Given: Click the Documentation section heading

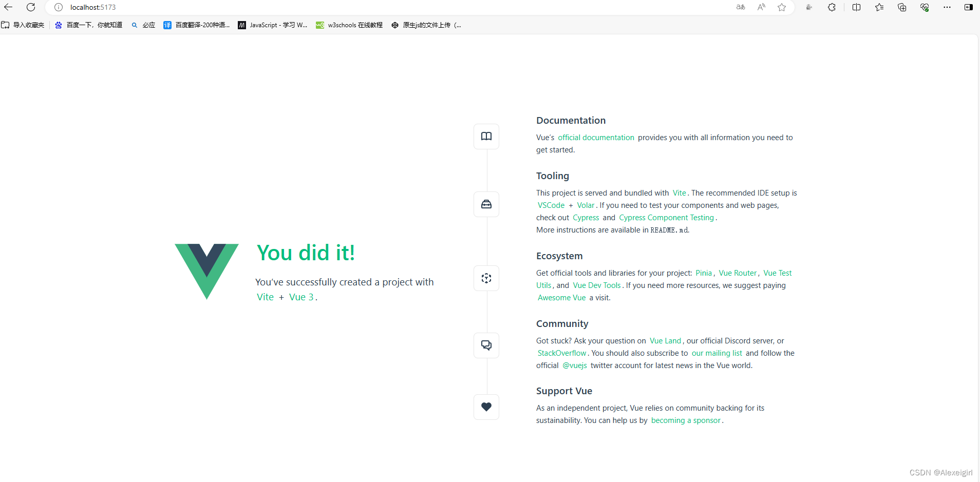Looking at the screenshot, I should click(571, 121).
